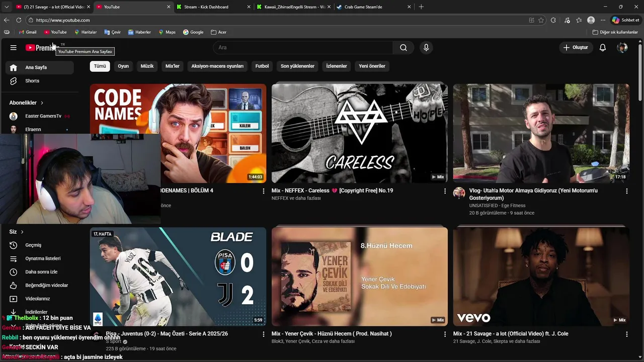Image resolution: width=644 pixels, height=362 pixels.
Task: Open Daha sonra izle list
Action: point(40,272)
